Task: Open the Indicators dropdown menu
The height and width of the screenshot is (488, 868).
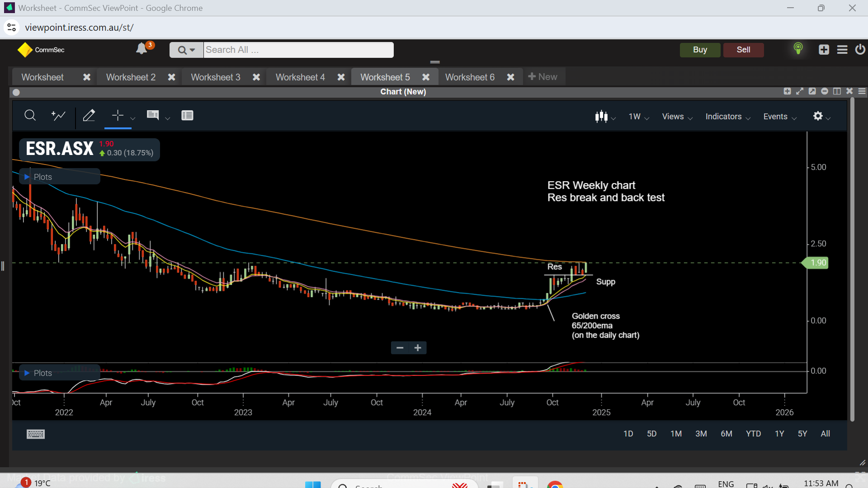Action: coord(728,117)
